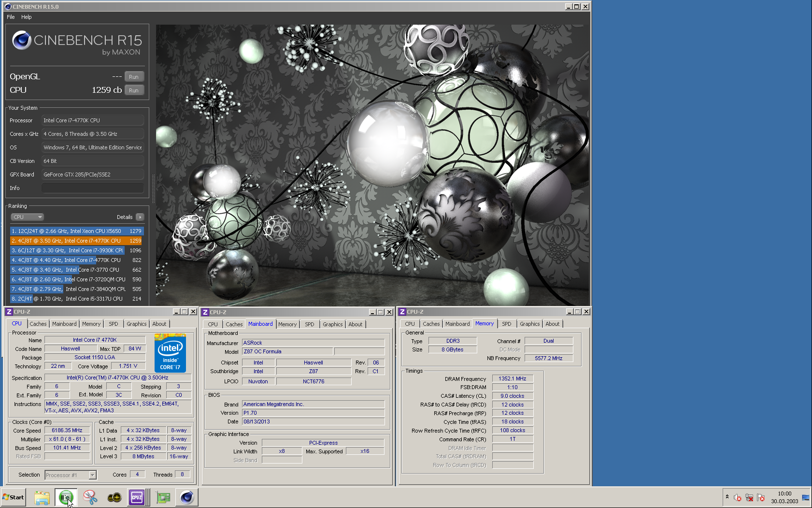Open the Mainboard tab in the right CPU-Z window
The width and height of the screenshot is (812, 508).
(x=457, y=324)
